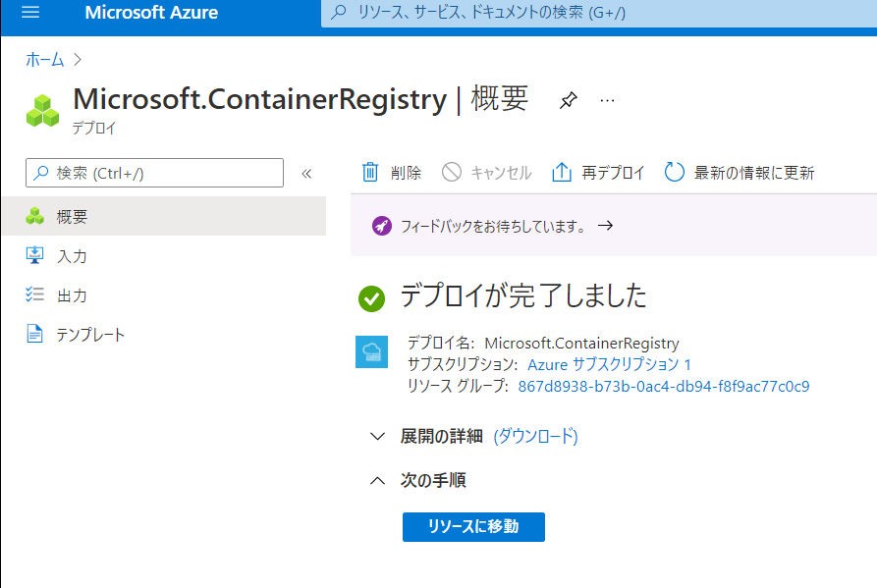Click the キャンセル prohibited icon
This screenshot has width=877, height=588.
click(452, 172)
